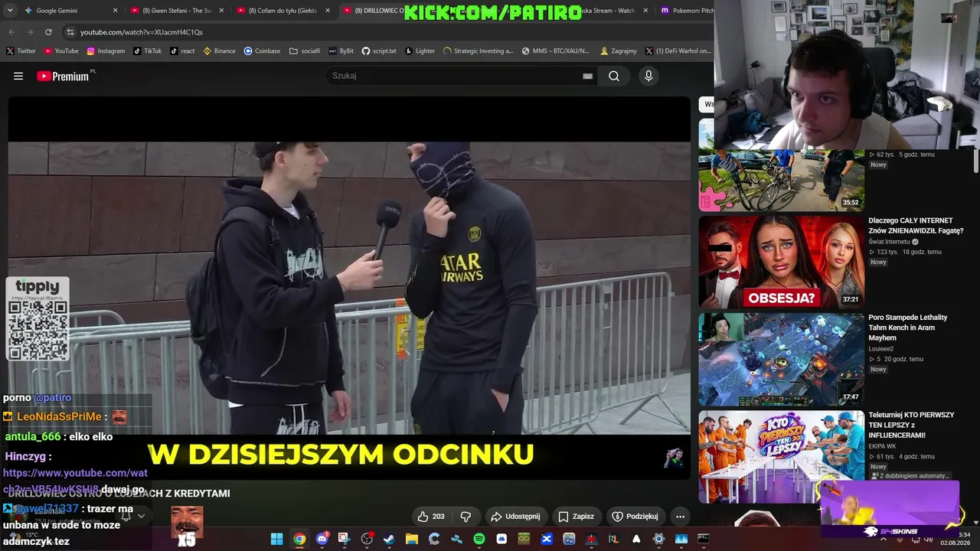Open the Strategic Investing bookmark
Screen dimensions: 980x551
coord(478,51)
